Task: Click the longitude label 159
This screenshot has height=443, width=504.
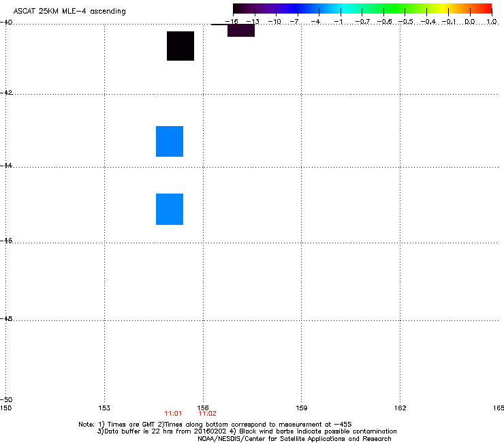Action: [301, 408]
